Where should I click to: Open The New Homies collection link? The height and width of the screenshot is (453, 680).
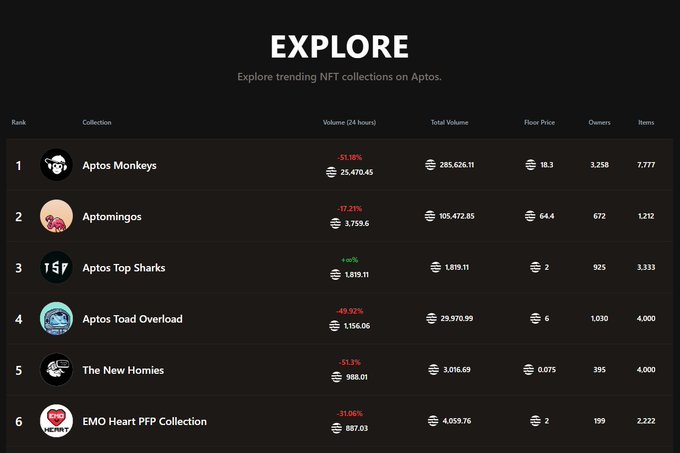click(x=123, y=370)
